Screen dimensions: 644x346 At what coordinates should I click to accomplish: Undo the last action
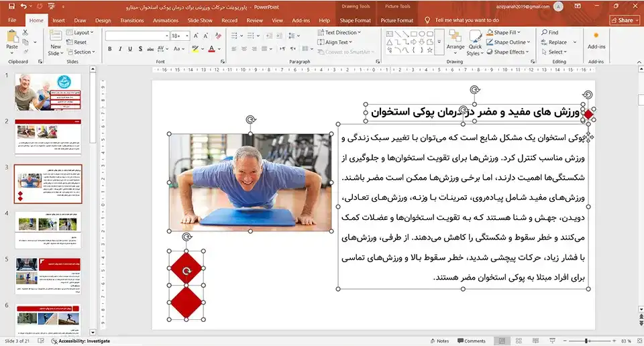pyautogui.click(x=23, y=6)
